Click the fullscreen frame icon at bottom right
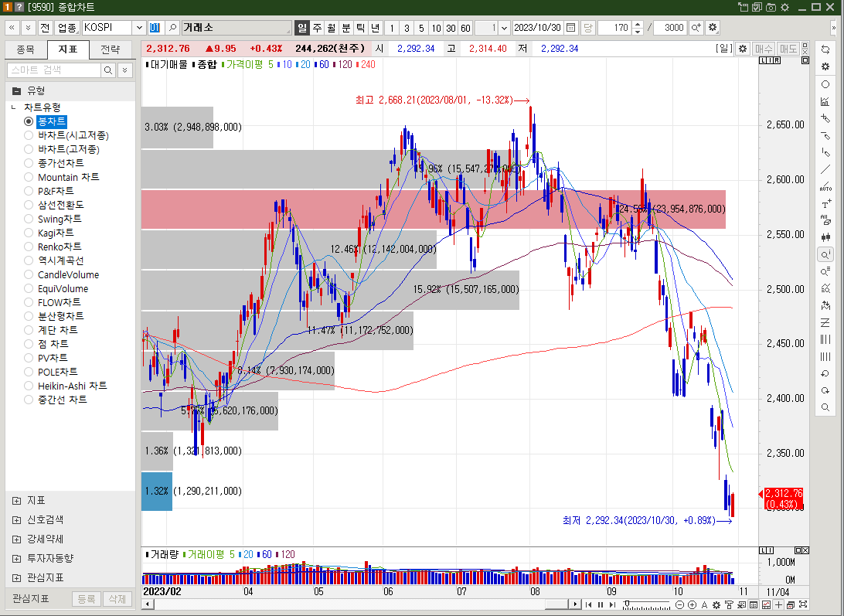Screen dimensions: 844x616 click(x=803, y=605)
